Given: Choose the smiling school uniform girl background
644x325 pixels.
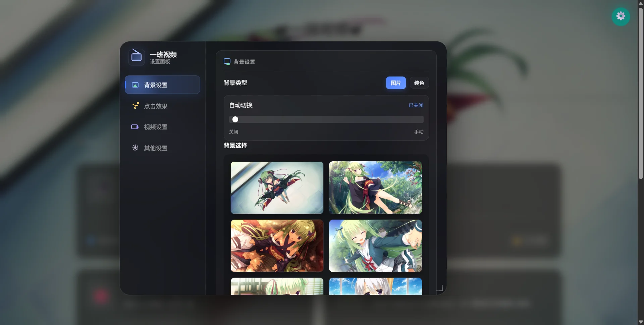Looking at the screenshot, I should pyautogui.click(x=375, y=246).
